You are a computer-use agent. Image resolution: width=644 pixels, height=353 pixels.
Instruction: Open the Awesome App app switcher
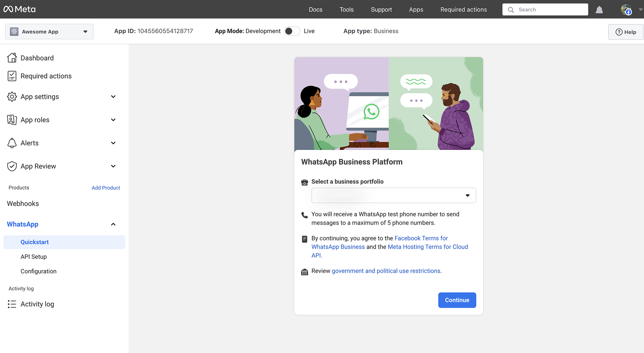point(49,31)
